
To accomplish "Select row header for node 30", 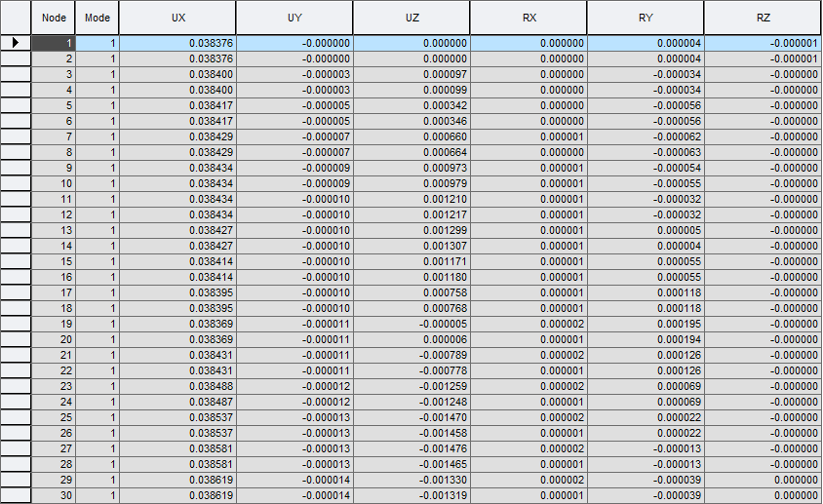I will (x=16, y=495).
